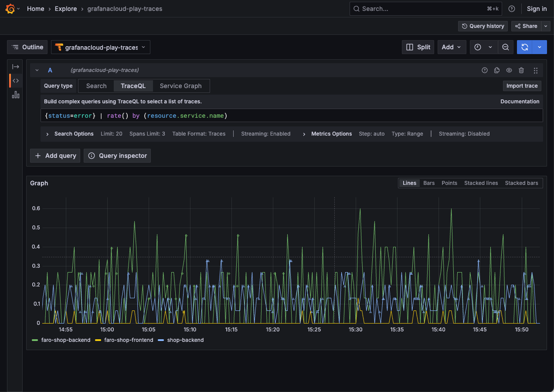Select the bar chart icon in the left sidebar

click(x=16, y=95)
